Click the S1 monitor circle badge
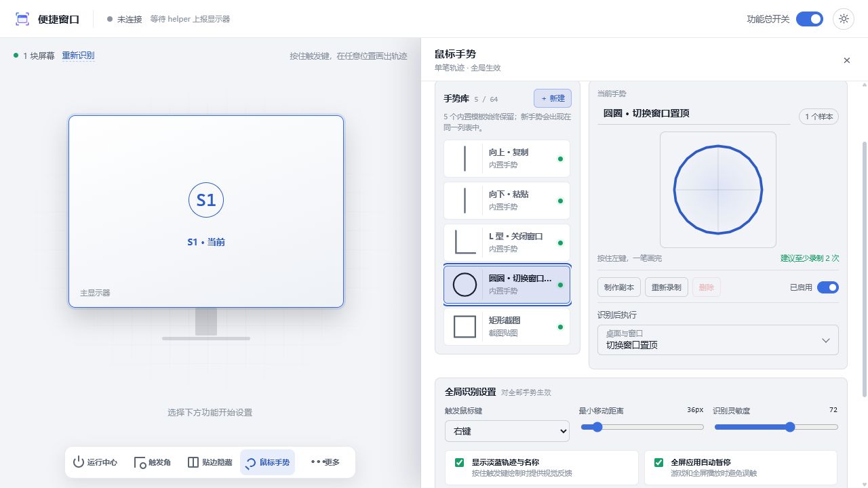Screen dimensions: 868x488 pos(206,200)
